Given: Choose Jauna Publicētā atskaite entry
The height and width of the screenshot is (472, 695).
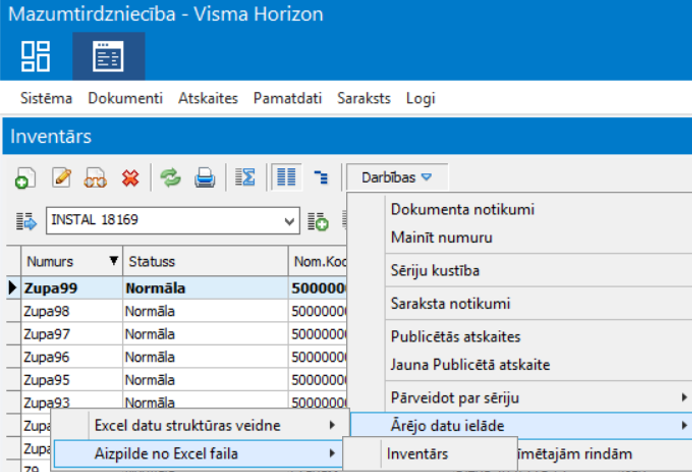Looking at the screenshot, I should [470, 365].
